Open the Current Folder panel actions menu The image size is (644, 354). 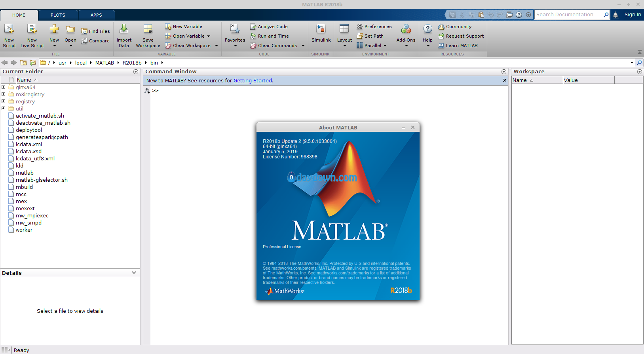(x=136, y=72)
